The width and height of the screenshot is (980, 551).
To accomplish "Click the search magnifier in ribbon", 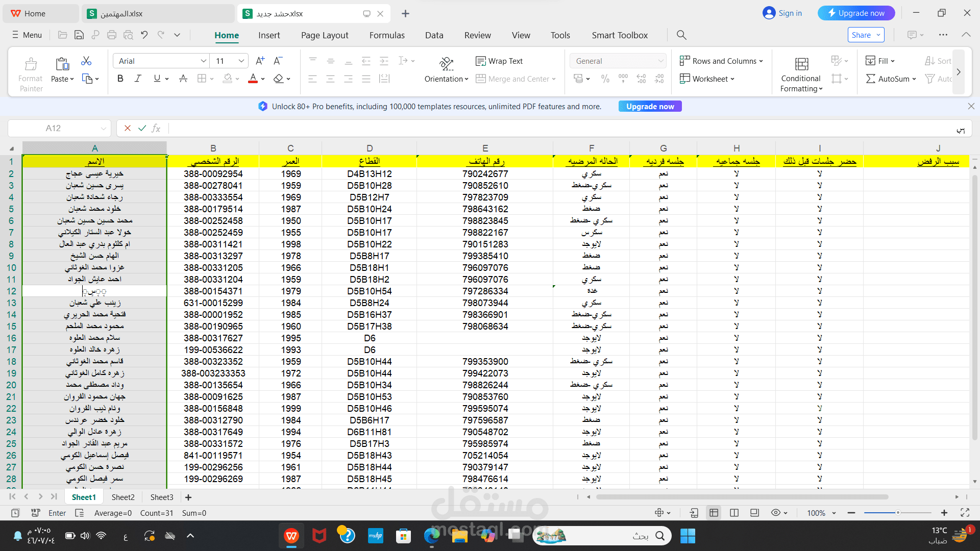I will tap(681, 35).
